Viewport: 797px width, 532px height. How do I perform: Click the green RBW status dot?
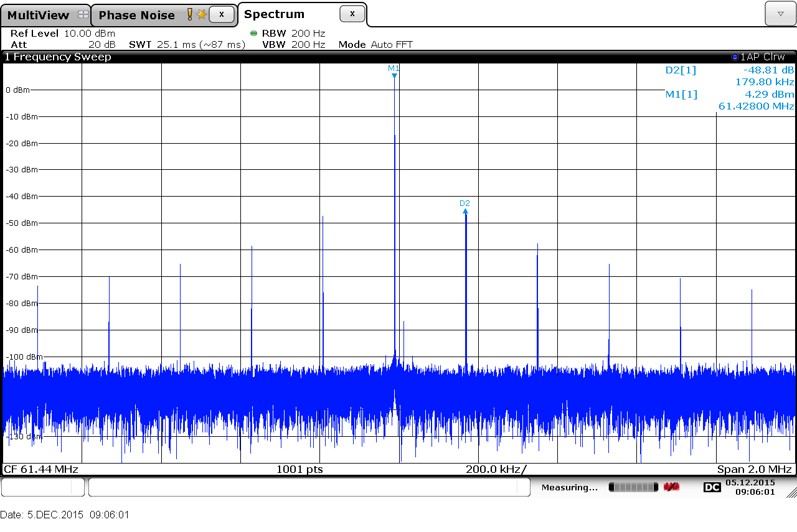253,33
